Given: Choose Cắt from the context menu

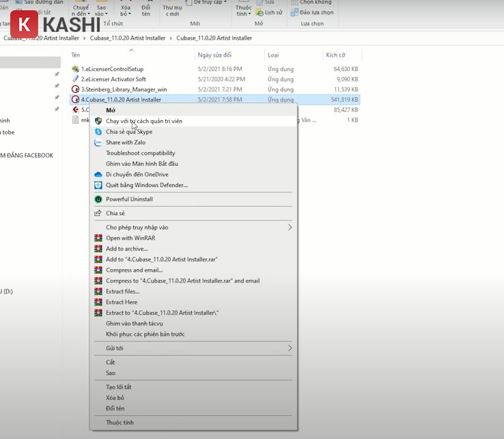Looking at the screenshot, I should click(x=194, y=362).
